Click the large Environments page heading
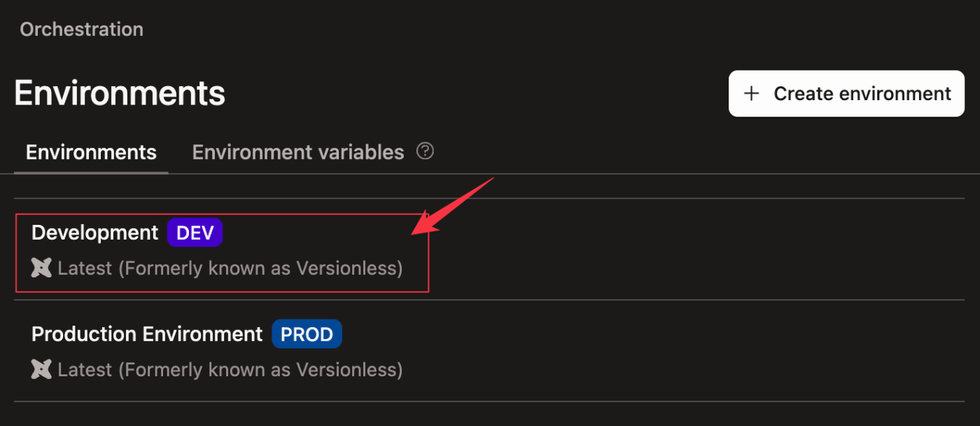 pyautogui.click(x=120, y=93)
